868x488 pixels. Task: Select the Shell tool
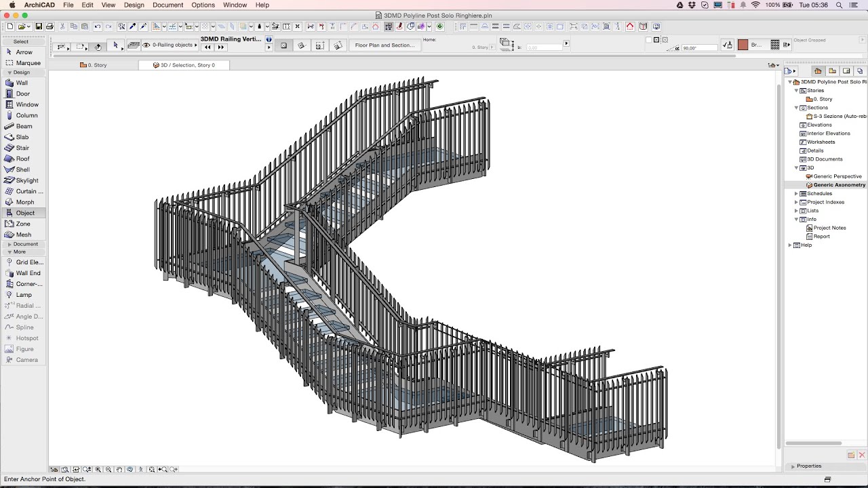point(23,169)
